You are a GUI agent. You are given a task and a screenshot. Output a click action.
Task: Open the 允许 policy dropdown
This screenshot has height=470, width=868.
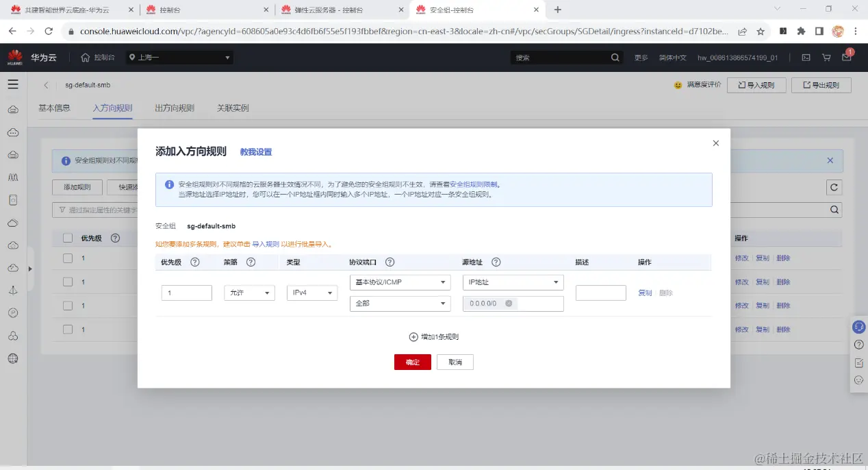pyautogui.click(x=249, y=293)
